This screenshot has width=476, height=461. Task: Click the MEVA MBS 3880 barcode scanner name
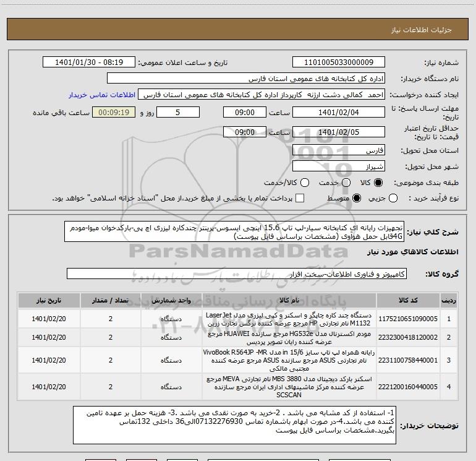point(289,387)
